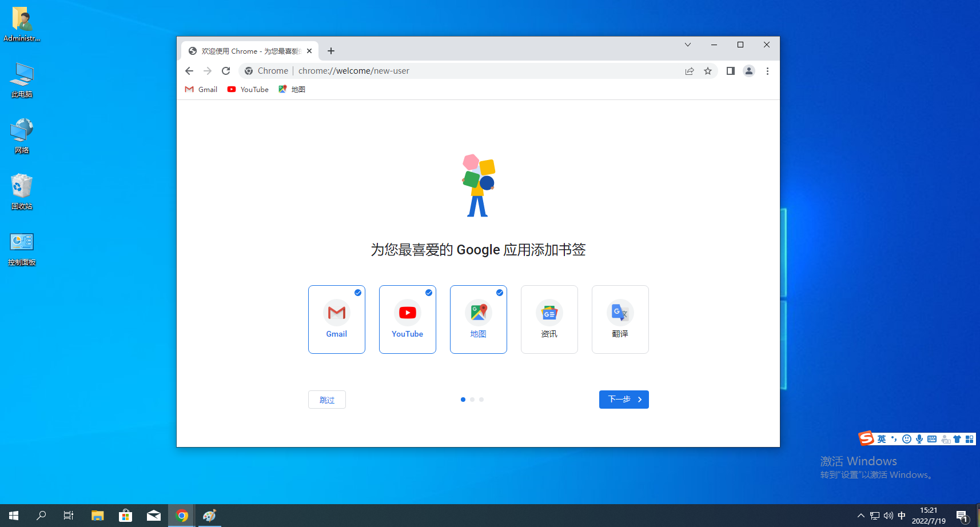The height and width of the screenshot is (527, 980).
Task: Toggle the YouTube app card selection
Action: click(408, 320)
